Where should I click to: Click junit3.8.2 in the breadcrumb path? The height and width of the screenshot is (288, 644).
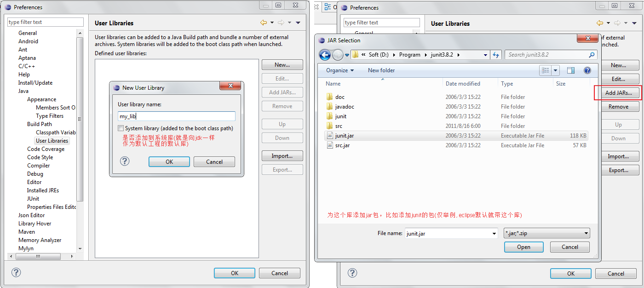tap(442, 55)
